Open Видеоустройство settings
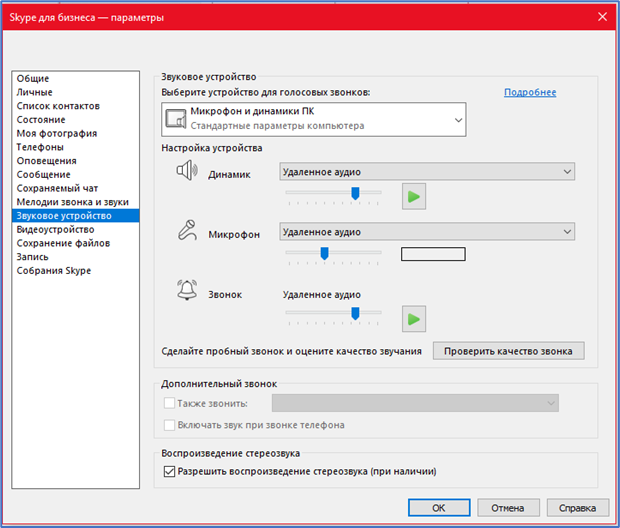 pyautogui.click(x=76, y=229)
